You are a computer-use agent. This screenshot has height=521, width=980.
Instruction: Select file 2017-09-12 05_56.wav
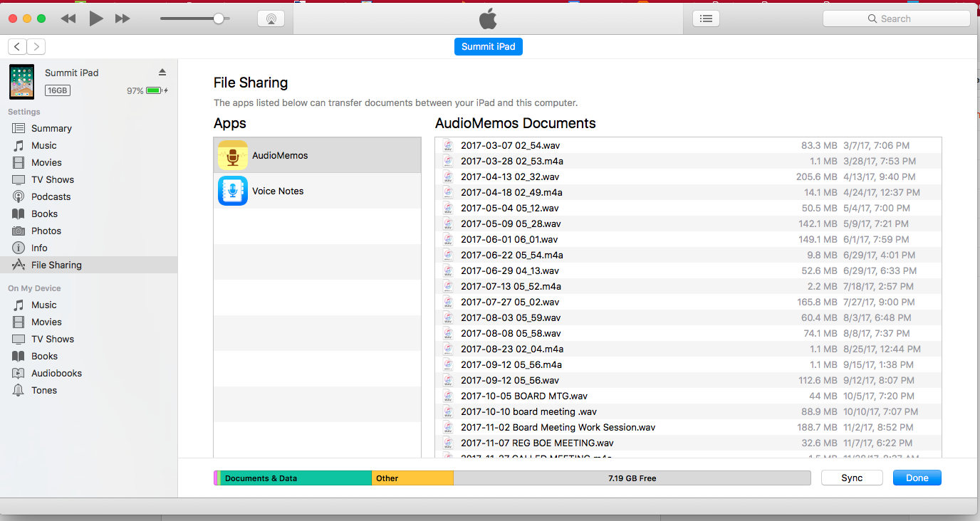click(x=688, y=380)
